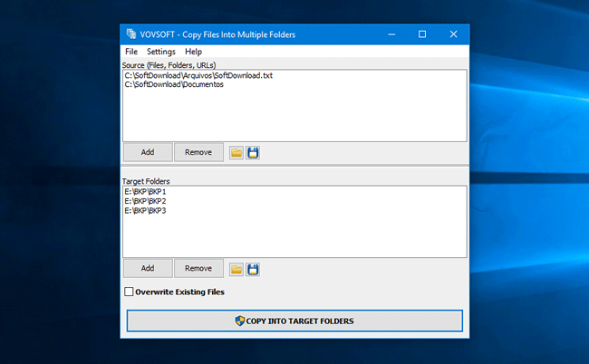Add a new target folder
The width and height of the screenshot is (589, 364).
coord(148,268)
